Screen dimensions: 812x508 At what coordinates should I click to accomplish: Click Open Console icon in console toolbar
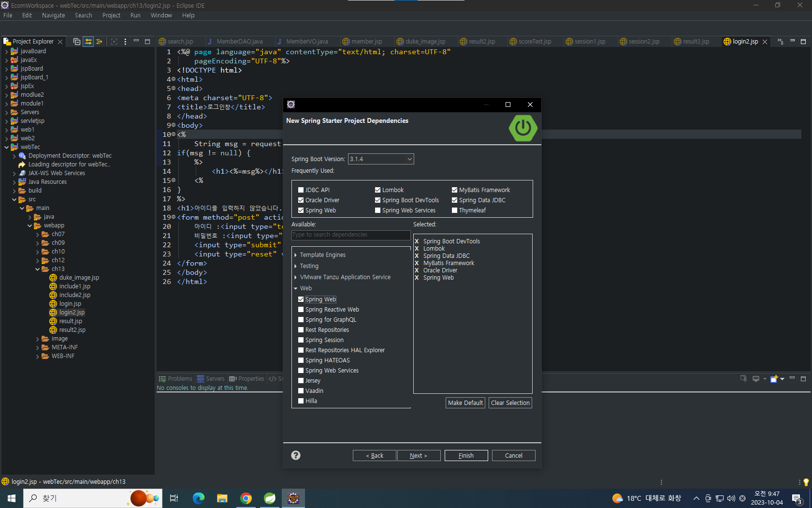[x=774, y=379]
